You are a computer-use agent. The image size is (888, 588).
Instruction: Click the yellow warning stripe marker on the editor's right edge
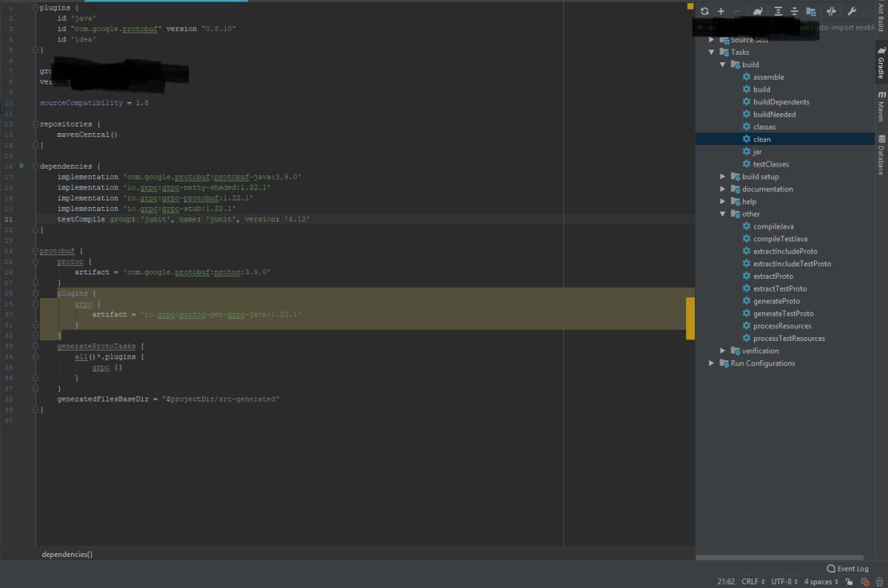(x=690, y=319)
